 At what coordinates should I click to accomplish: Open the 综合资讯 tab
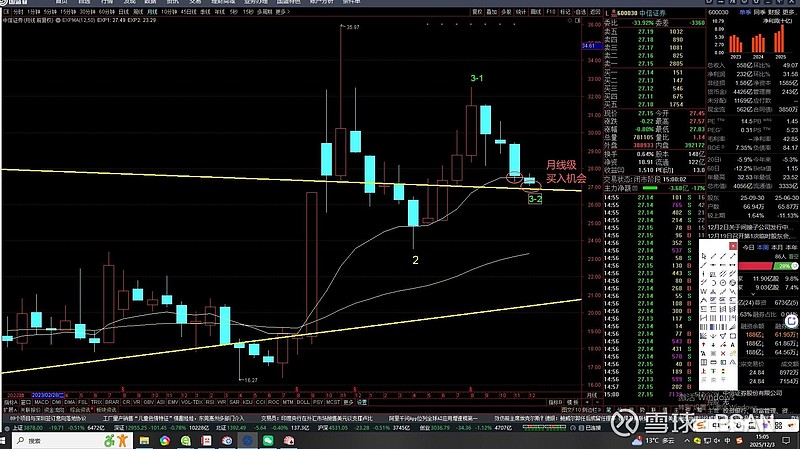pos(80,409)
